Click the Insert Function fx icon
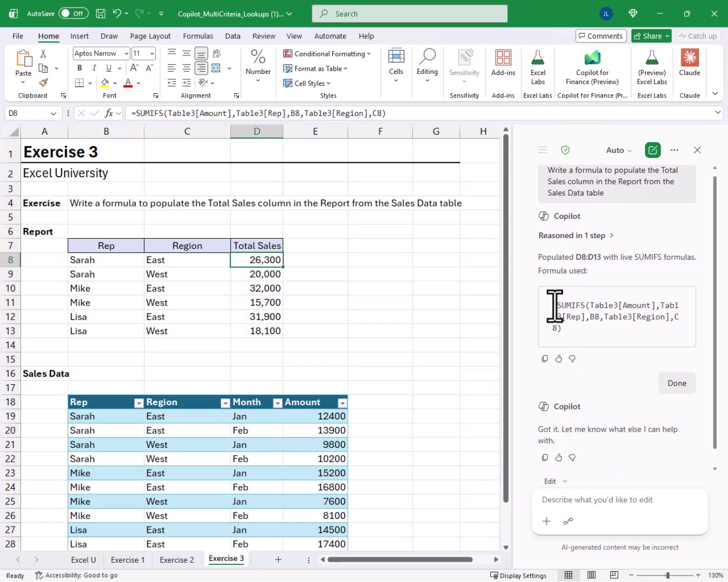 [109, 113]
